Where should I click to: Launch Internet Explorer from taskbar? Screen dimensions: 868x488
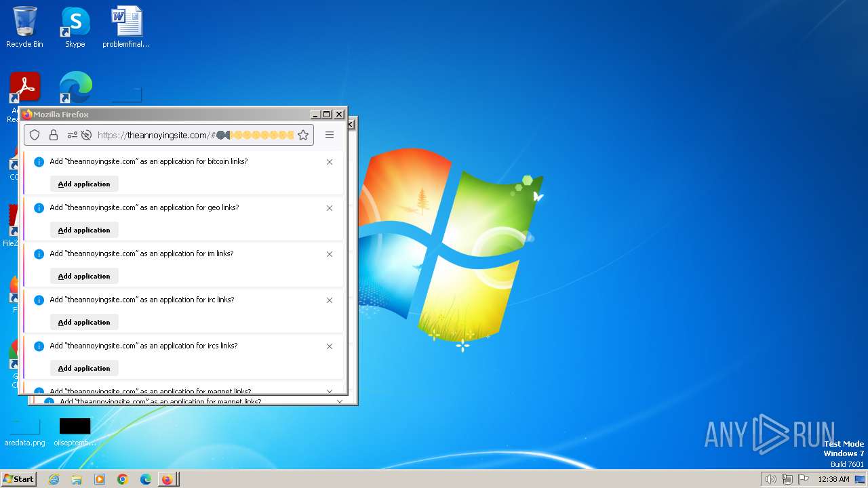point(54,479)
